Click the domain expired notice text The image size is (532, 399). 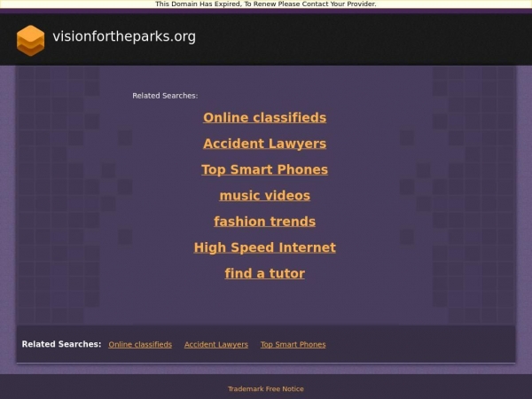point(266,4)
